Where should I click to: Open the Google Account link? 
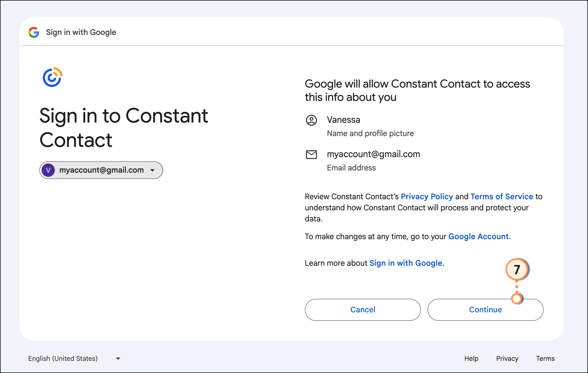[x=479, y=236]
